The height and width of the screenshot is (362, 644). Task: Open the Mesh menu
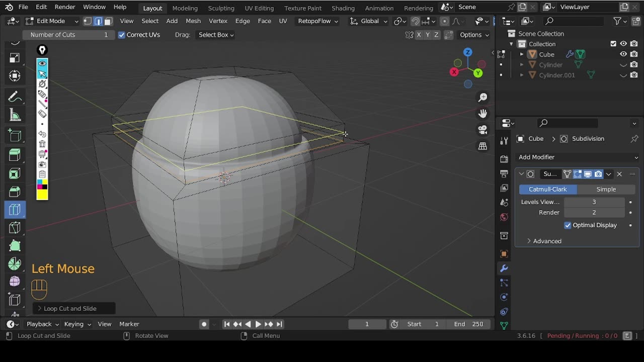click(x=193, y=21)
